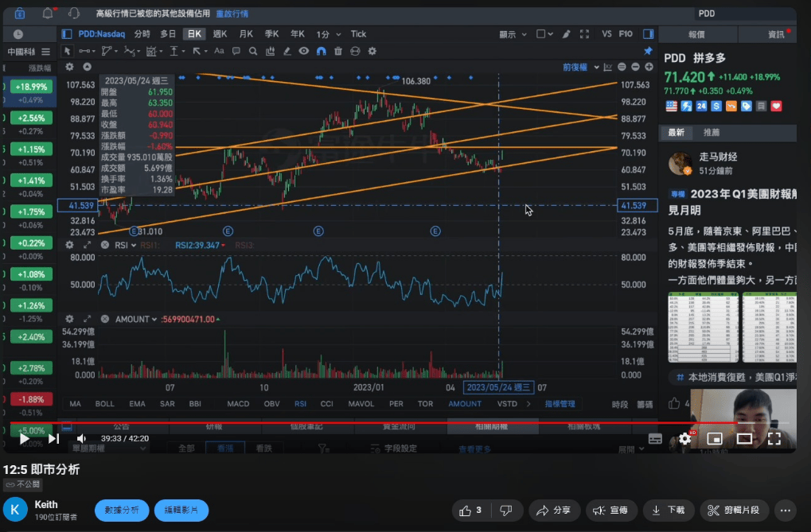Open the watchlist menu hamburger icon
This screenshot has height=532, width=811.
point(46,52)
